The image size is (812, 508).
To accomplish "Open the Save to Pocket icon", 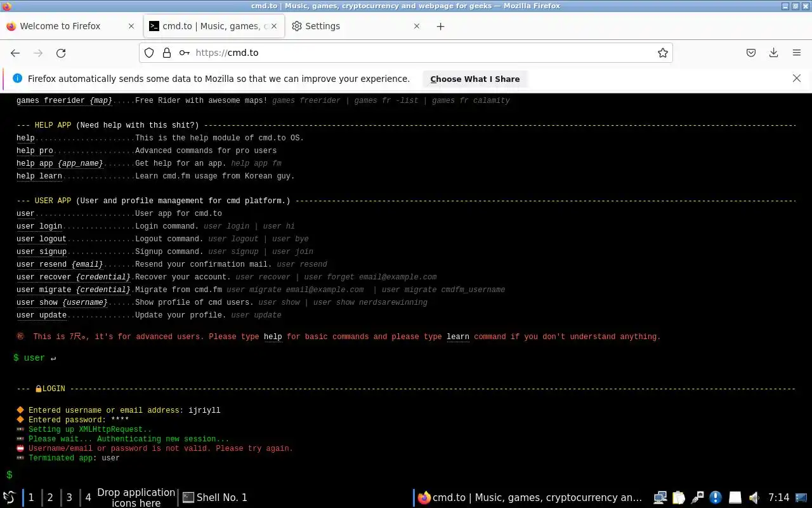I will point(751,53).
